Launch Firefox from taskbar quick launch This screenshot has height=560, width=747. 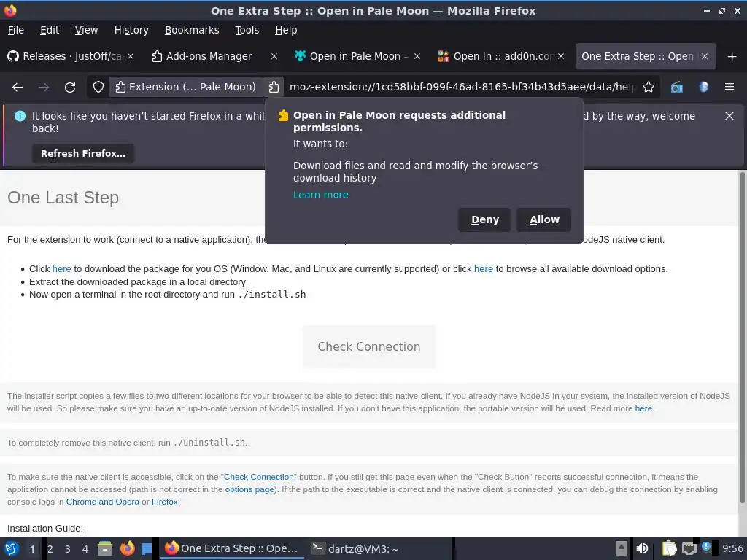point(127,548)
